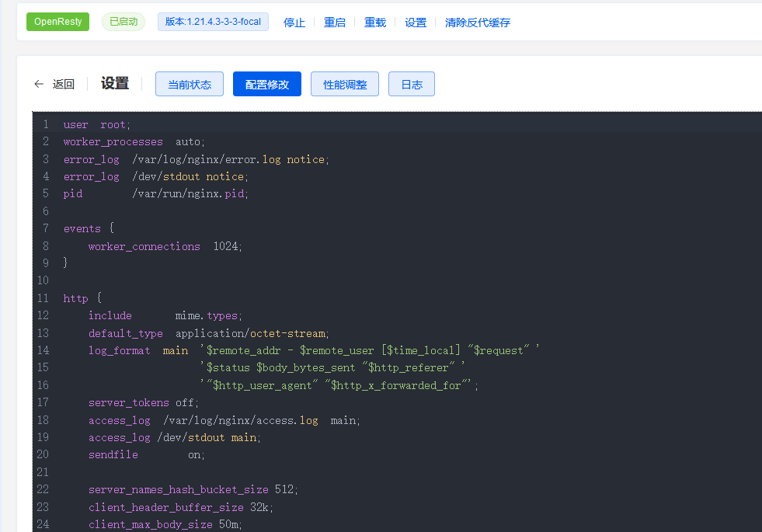This screenshot has height=532, width=762.
Task: Click the 'pid /var/run/nginx.pid;' line
Action: point(155,194)
